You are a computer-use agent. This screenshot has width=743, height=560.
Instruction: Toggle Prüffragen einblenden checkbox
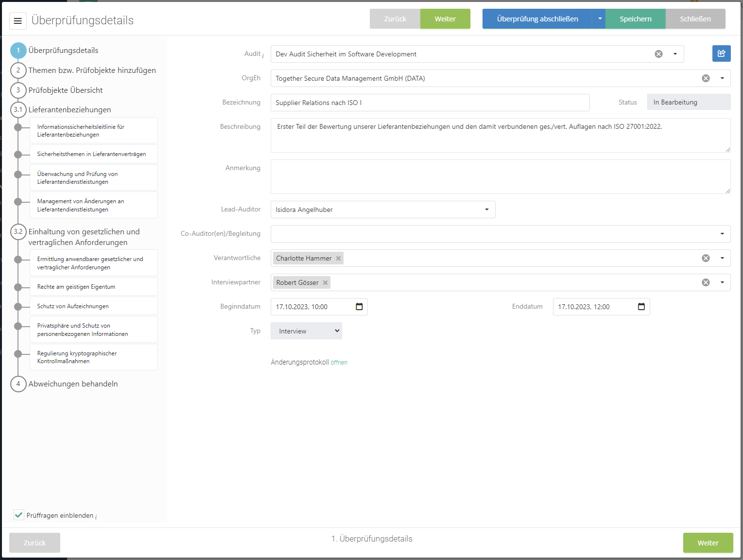[19, 515]
